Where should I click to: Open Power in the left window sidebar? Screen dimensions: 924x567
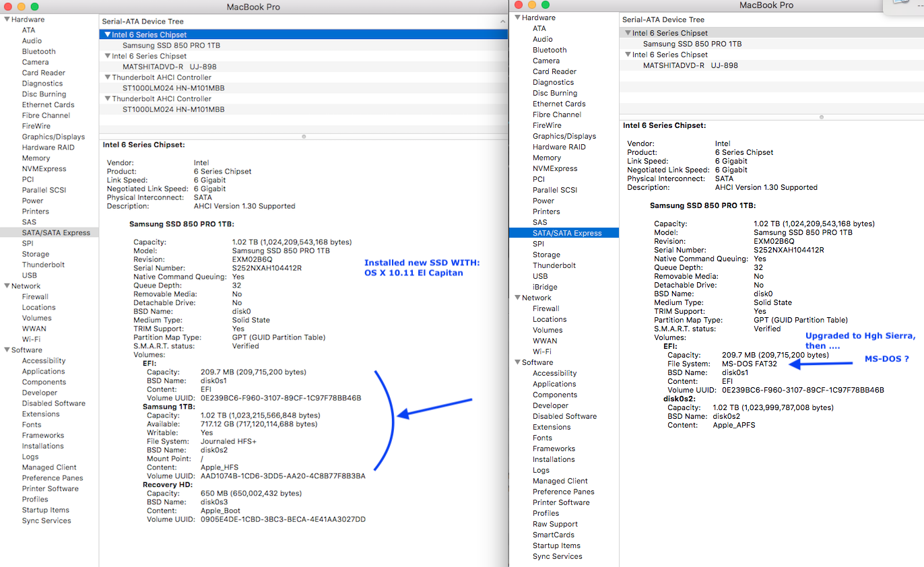tap(32, 201)
